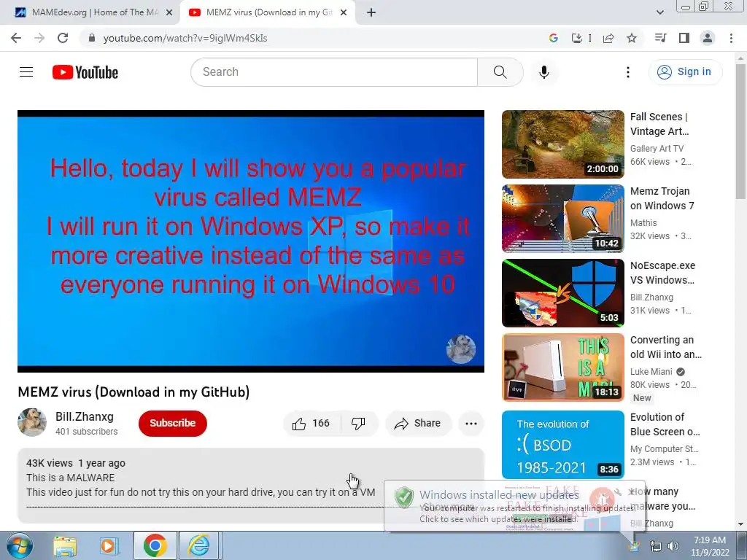This screenshot has width=747, height=560.
Task: Click the search magnifier button
Action: click(x=500, y=72)
